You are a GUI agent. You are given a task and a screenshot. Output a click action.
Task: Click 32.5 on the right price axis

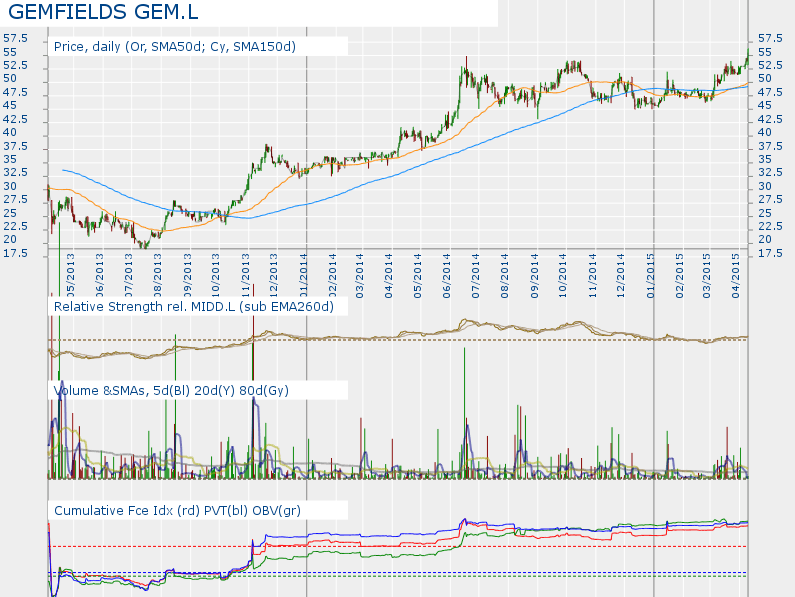click(770, 172)
